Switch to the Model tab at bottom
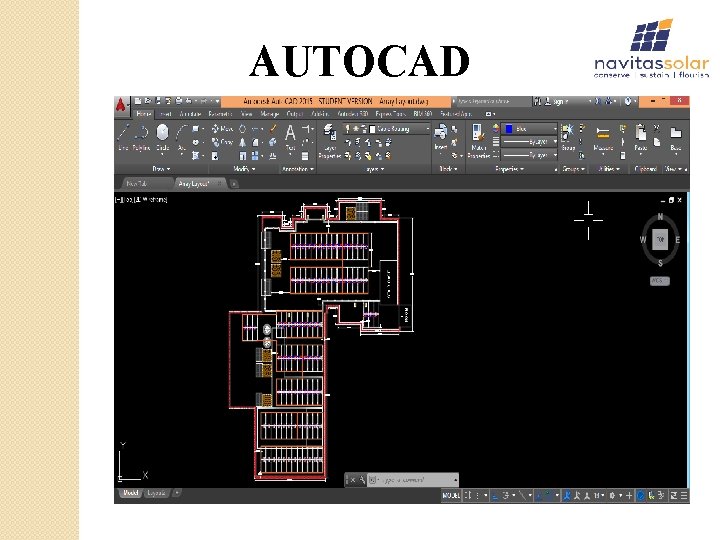 click(130, 493)
